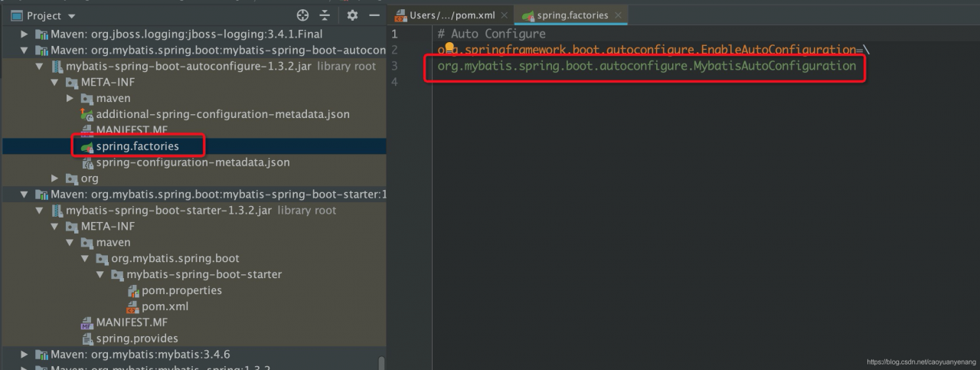Click the collapse all icon
Screen dimensions: 980x370
tap(325, 15)
